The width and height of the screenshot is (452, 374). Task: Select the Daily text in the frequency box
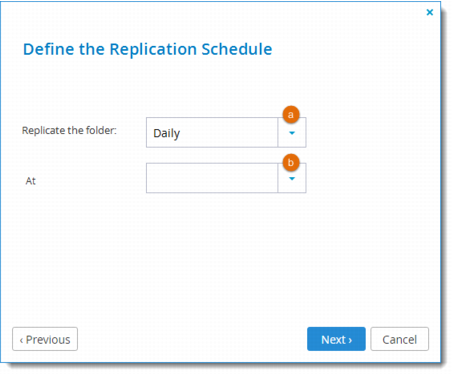click(x=166, y=133)
